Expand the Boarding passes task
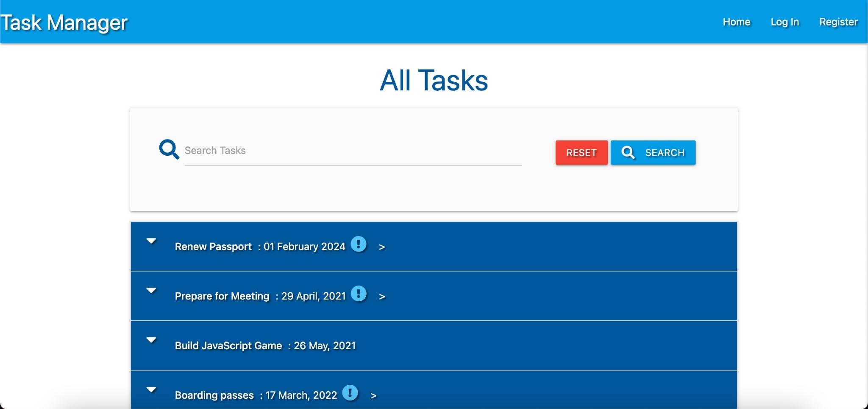This screenshot has height=409, width=868. (x=151, y=390)
